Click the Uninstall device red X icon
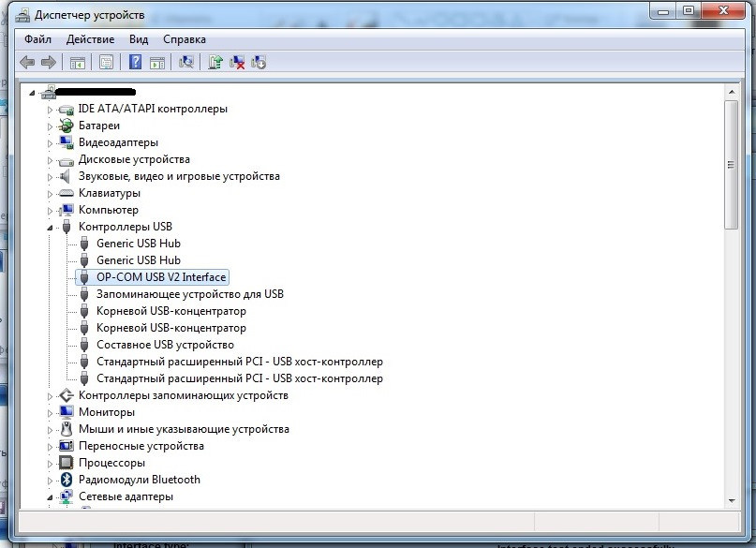 tap(237, 62)
